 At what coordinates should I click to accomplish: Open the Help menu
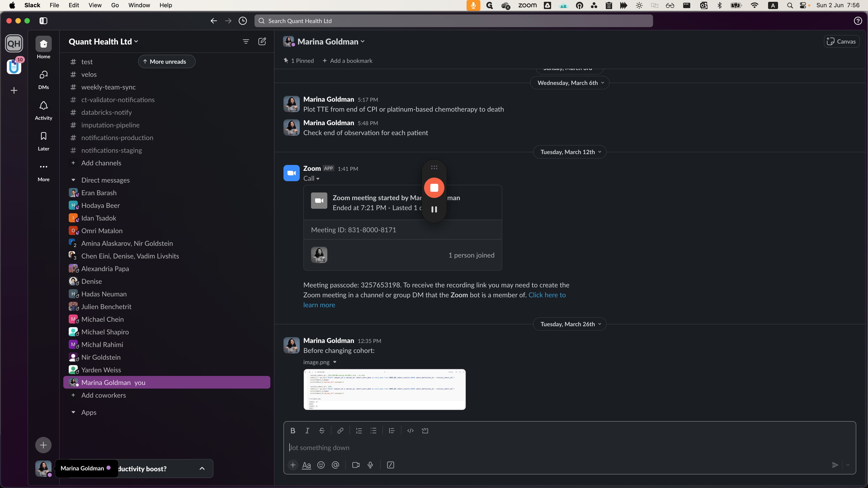165,5
